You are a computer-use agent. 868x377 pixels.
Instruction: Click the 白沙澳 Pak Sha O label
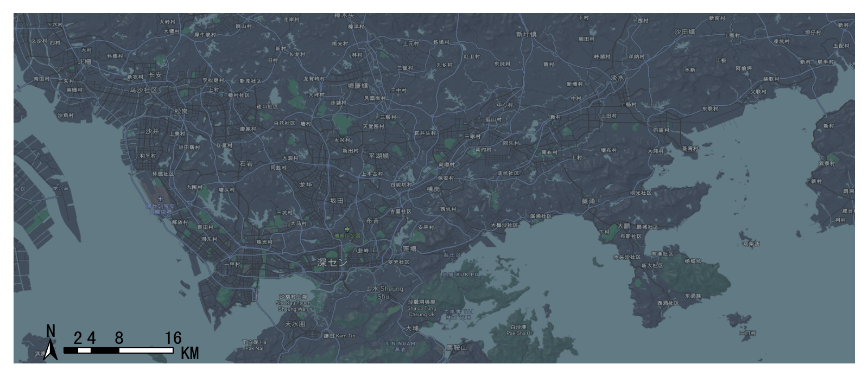click(x=518, y=330)
